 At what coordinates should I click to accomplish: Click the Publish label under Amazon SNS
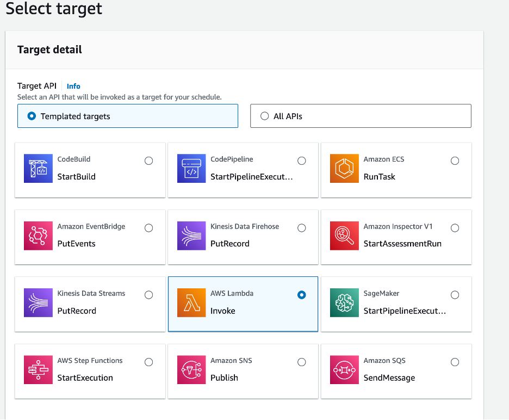[224, 378]
